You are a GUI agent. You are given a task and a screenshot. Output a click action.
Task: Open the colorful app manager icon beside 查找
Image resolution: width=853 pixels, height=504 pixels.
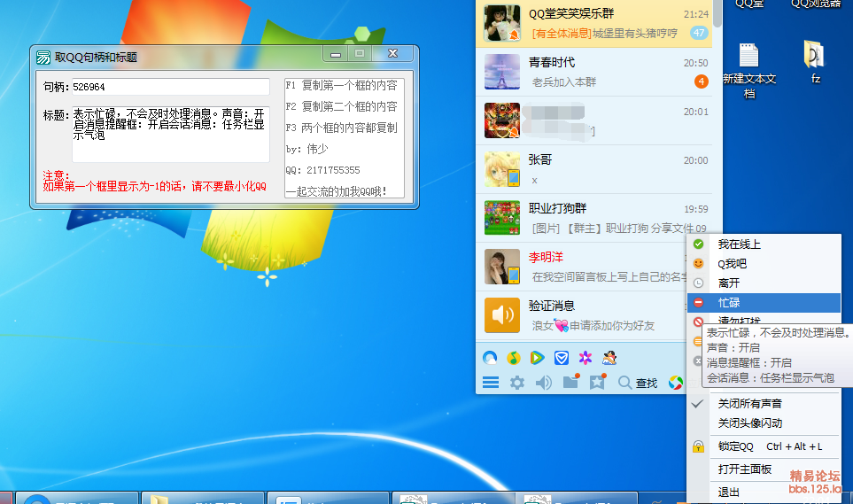coord(675,383)
